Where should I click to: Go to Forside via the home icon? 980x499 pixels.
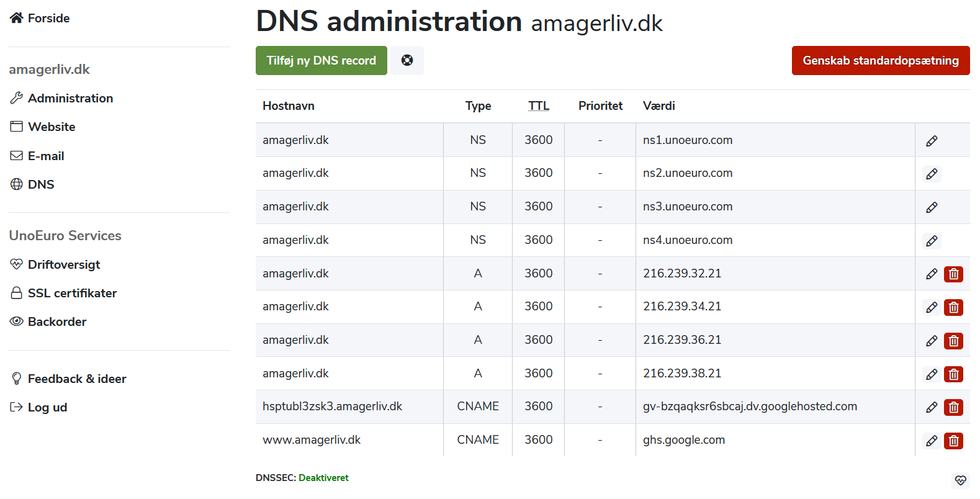[x=16, y=17]
